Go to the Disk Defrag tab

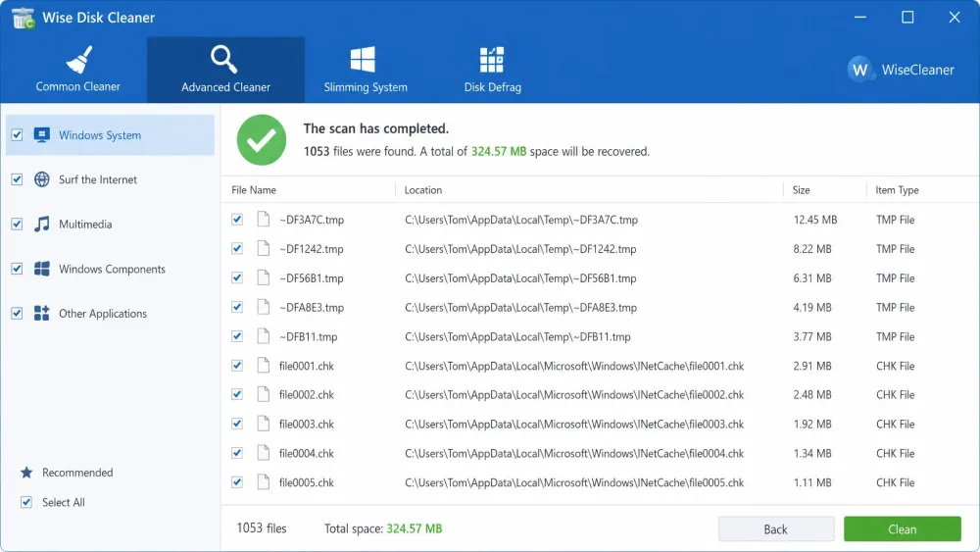pyautogui.click(x=493, y=70)
